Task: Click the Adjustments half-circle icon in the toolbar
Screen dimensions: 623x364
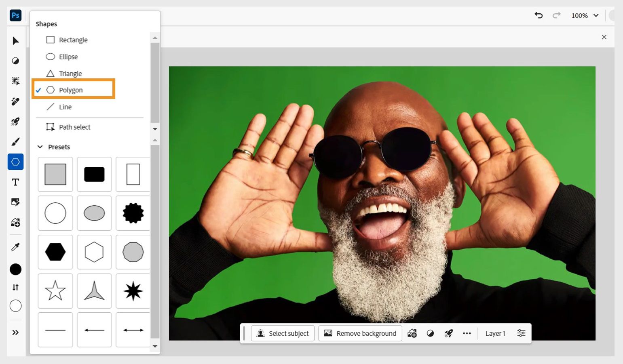Action: pos(15,61)
